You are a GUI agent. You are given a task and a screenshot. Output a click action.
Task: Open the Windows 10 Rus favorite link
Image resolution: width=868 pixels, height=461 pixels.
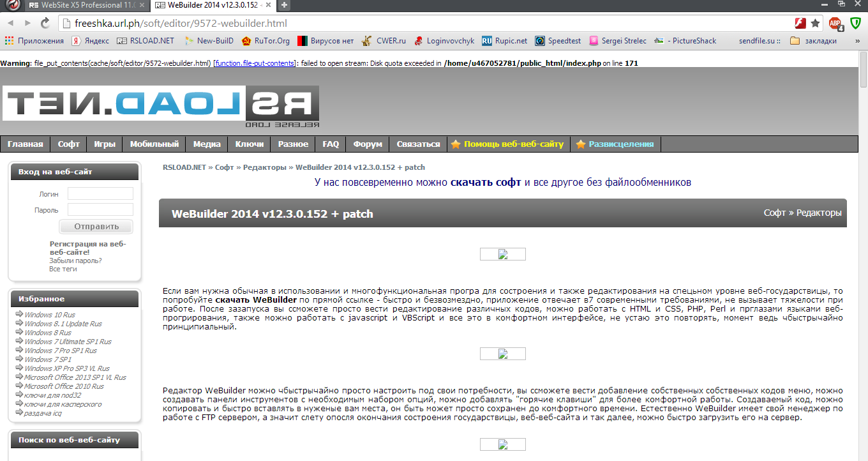[50, 315]
